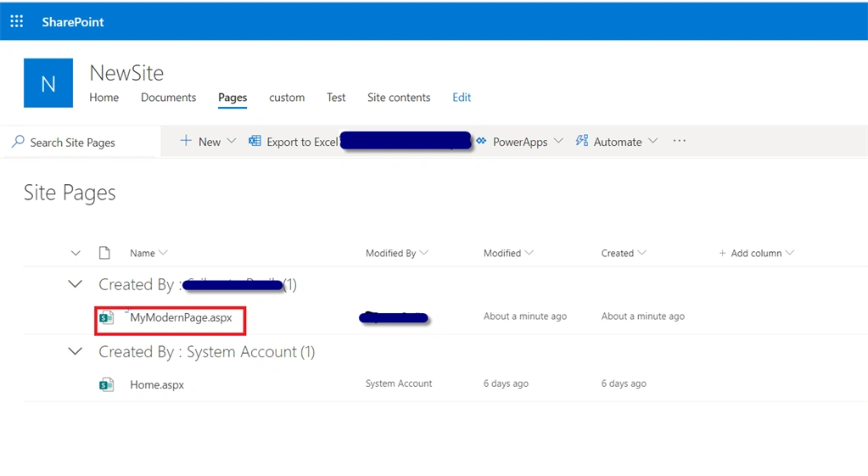
Task: Click the Home.aspx page file icon
Action: [x=106, y=384]
